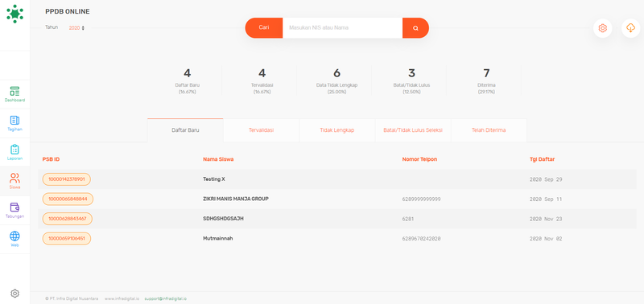This screenshot has width=644, height=304.
Task: Click the support@infradigital.io email link
Action: (x=166, y=298)
